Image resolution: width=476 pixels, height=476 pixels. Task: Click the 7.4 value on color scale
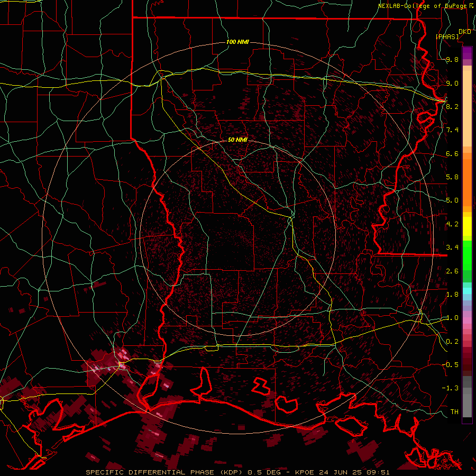pyautogui.click(x=452, y=130)
